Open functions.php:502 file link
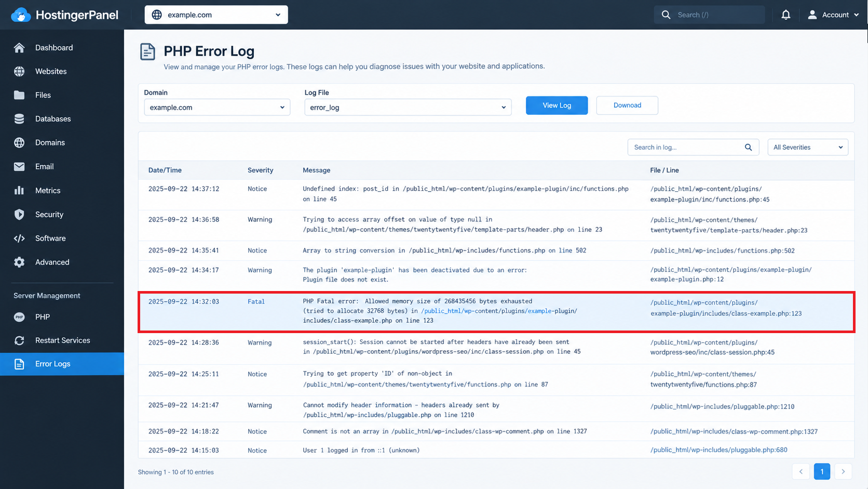Viewport: 868px width, 489px height. coord(723,251)
